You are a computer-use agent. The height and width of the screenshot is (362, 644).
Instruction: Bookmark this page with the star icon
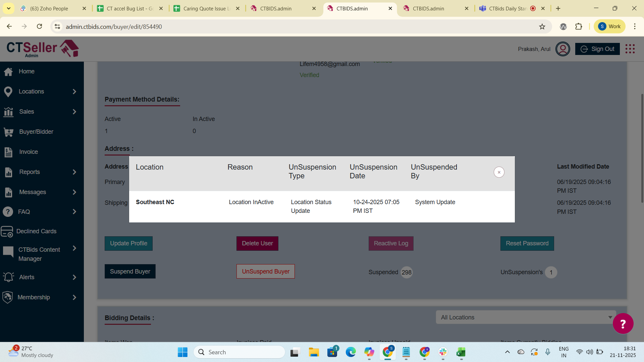tap(542, 26)
